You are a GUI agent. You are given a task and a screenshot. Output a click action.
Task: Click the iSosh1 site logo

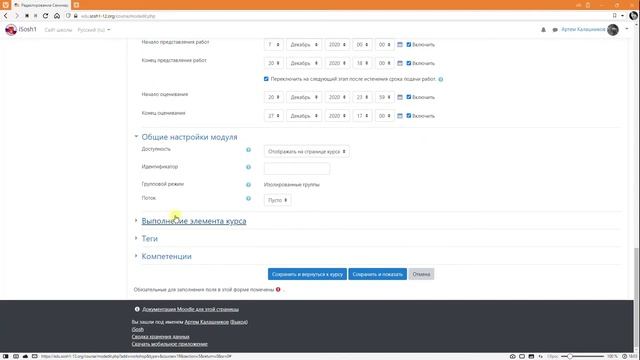click(x=21, y=29)
